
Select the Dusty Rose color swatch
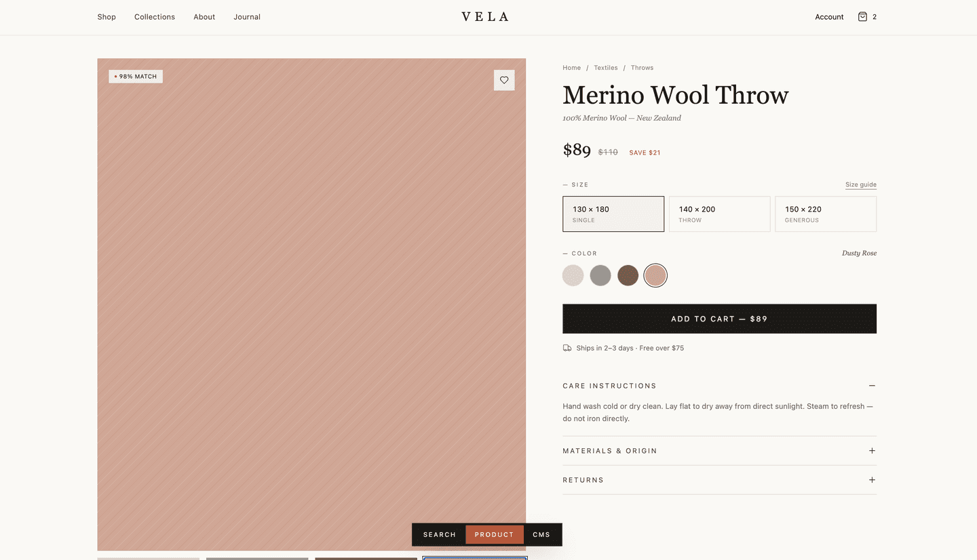tap(655, 275)
